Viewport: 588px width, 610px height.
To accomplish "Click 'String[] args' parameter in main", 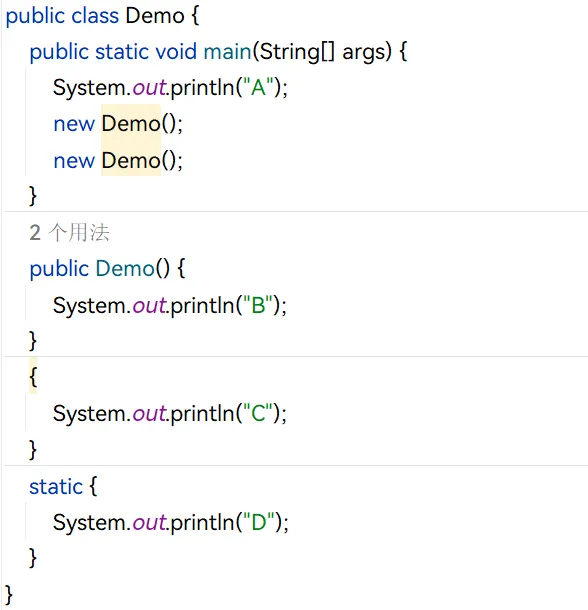I will 325,51.
